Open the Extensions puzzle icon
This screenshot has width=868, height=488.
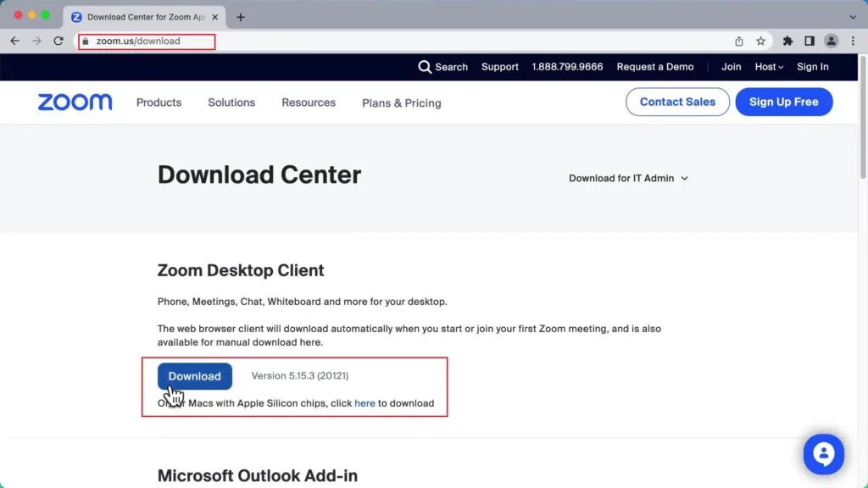tap(787, 41)
